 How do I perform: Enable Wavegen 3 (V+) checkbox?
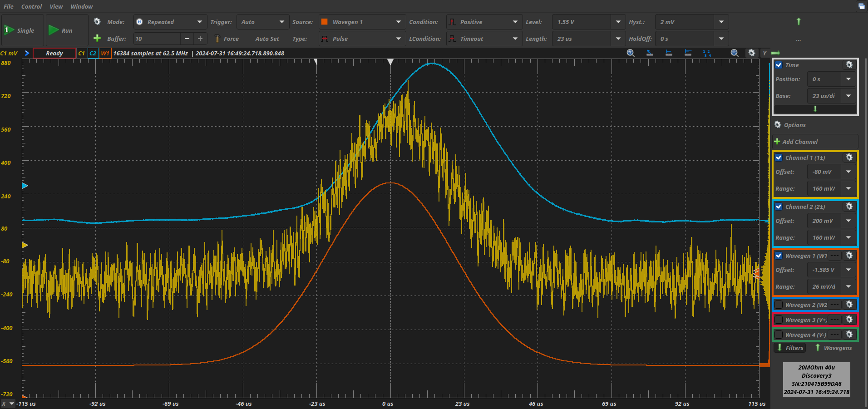pos(779,320)
